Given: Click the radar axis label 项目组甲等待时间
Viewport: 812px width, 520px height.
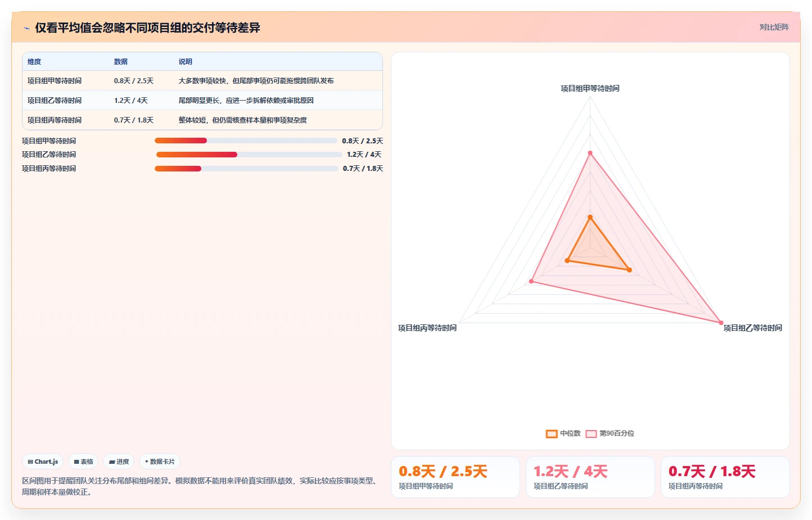Looking at the screenshot, I should click(590, 88).
